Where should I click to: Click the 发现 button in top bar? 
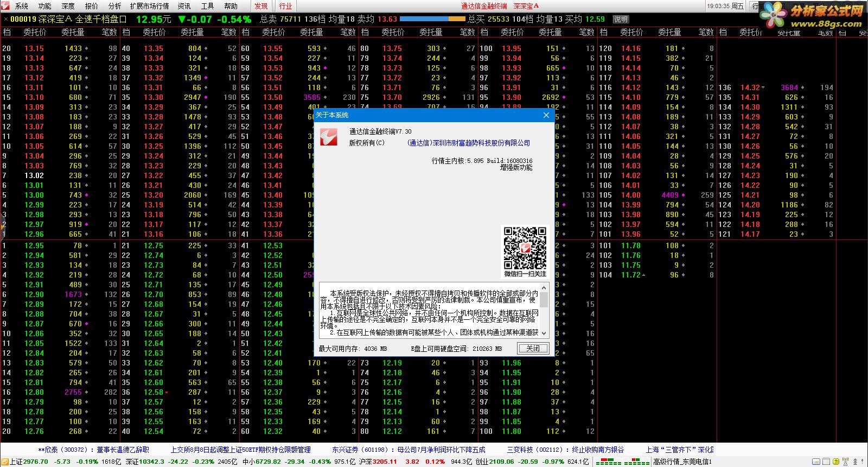(261, 6)
